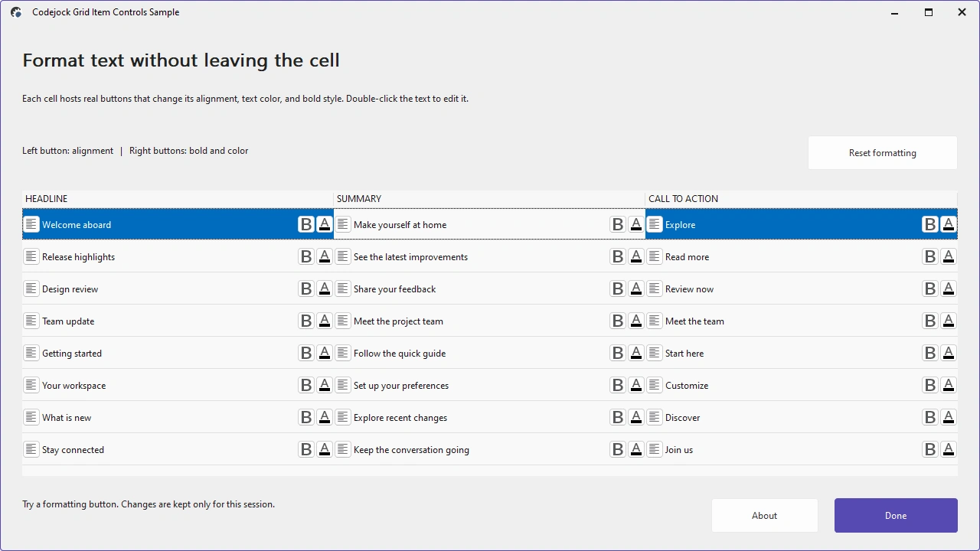Click the Reset formatting button
The image size is (980, 551).
883,153
